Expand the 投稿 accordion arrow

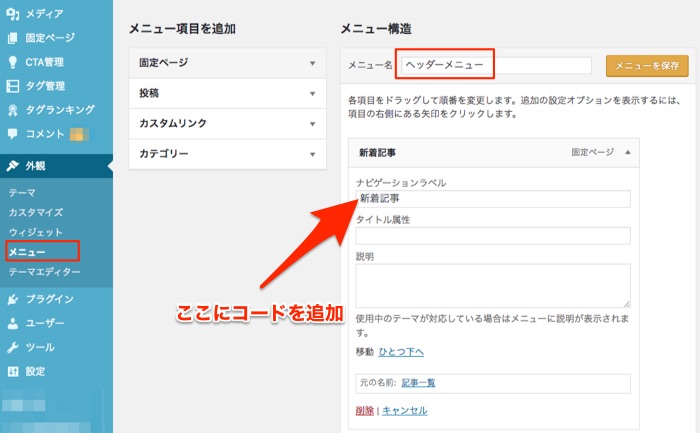tap(312, 94)
